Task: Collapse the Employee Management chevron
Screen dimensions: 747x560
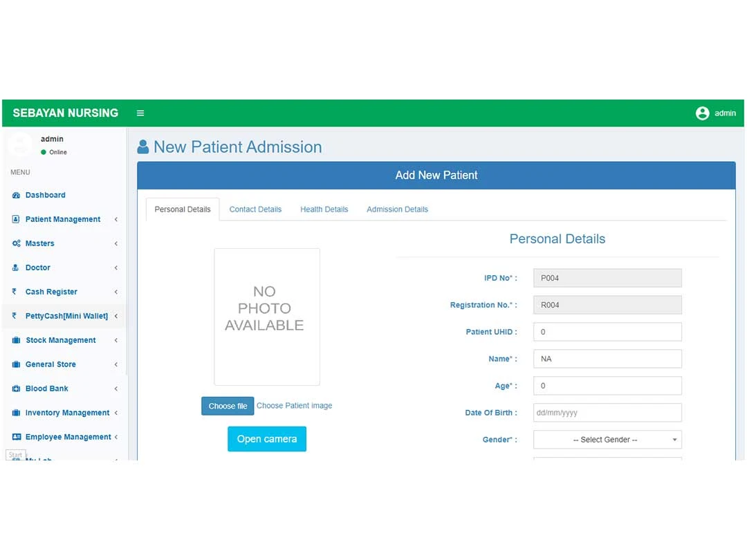Action: [x=116, y=437]
